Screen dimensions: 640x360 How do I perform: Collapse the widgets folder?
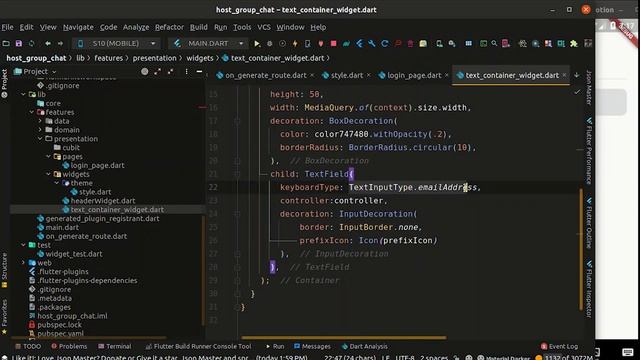(48, 174)
